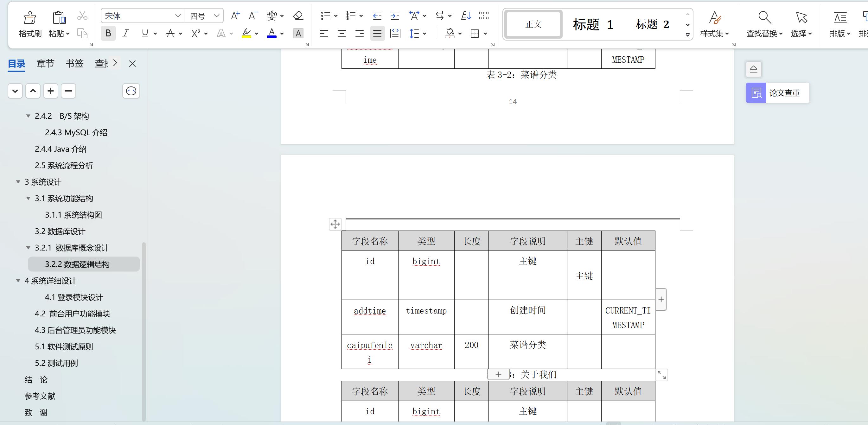Image resolution: width=868 pixels, height=425 pixels.
Task: Toggle bold formatting
Action: point(108,33)
